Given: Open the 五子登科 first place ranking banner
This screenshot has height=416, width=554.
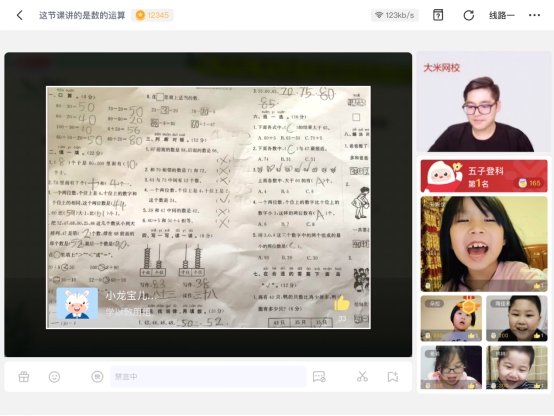Looking at the screenshot, I should [x=484, y=176].
